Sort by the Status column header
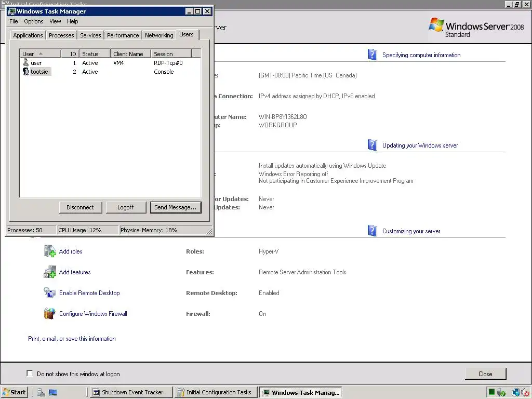 (95, 54)
